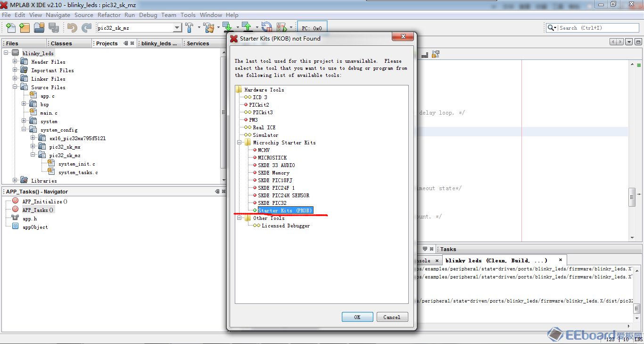The height and width of the screenshot is (344, 644).
Task: Collapse the Microchip Starter Kits folder
Action: point(239,143)
